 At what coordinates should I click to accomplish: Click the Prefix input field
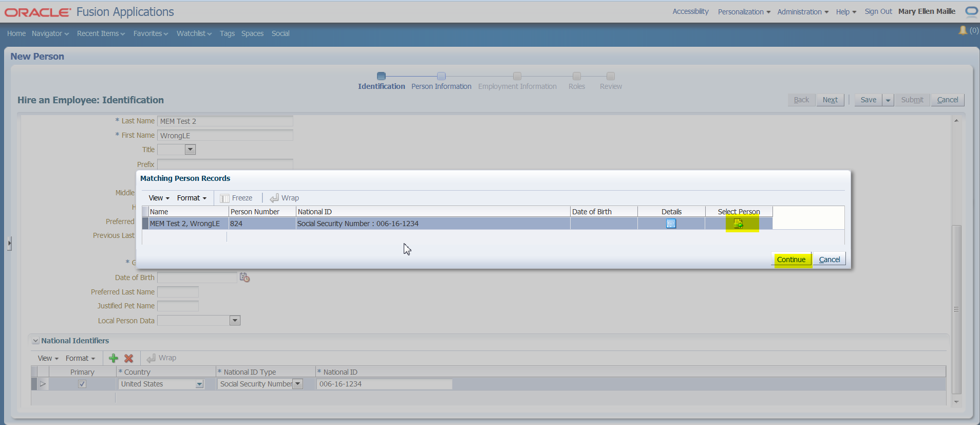coord(225,164)
